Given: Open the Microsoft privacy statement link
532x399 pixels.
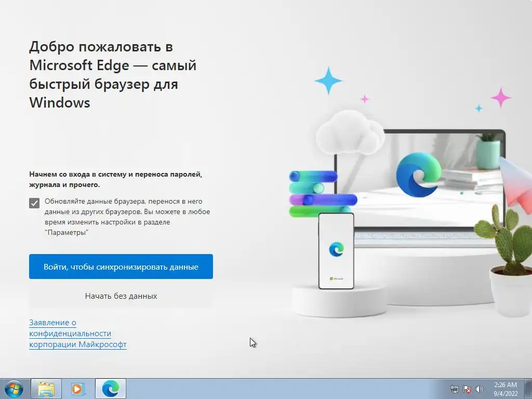Looking at the screenshot, I should tap(78, 334).
